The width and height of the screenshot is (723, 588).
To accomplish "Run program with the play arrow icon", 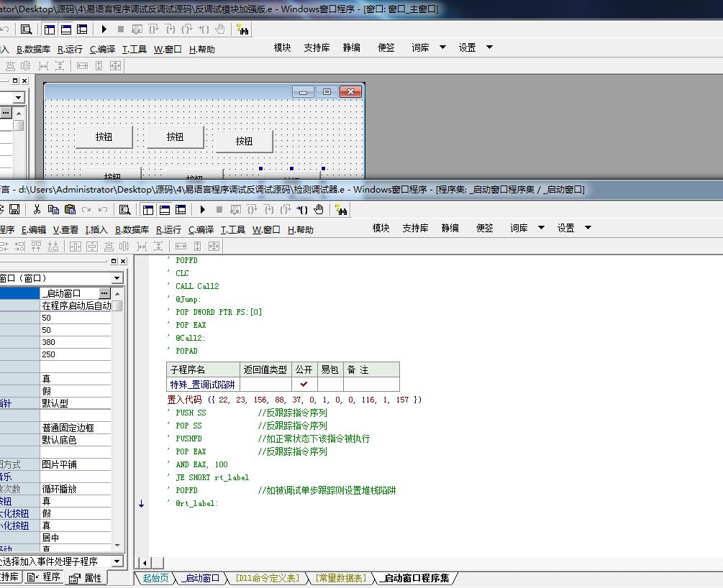I will 202,210.
